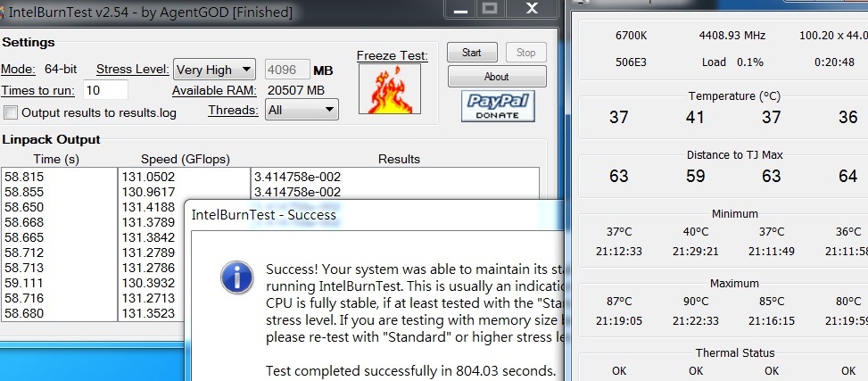Click the Stress Level label
The height and width of the screenshot is (381, 868).
pyautogui.click(x=133, y=70)
